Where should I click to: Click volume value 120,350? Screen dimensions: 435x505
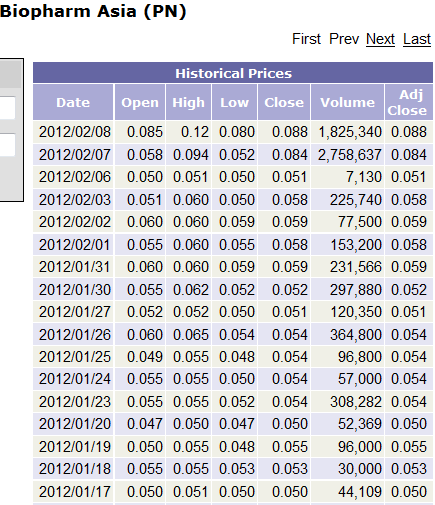tap(356, 312)
